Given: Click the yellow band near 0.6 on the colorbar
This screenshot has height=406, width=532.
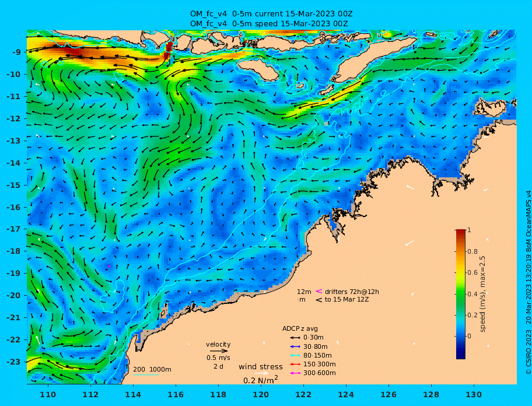Looking at the screenshot, I should [461, 272].
